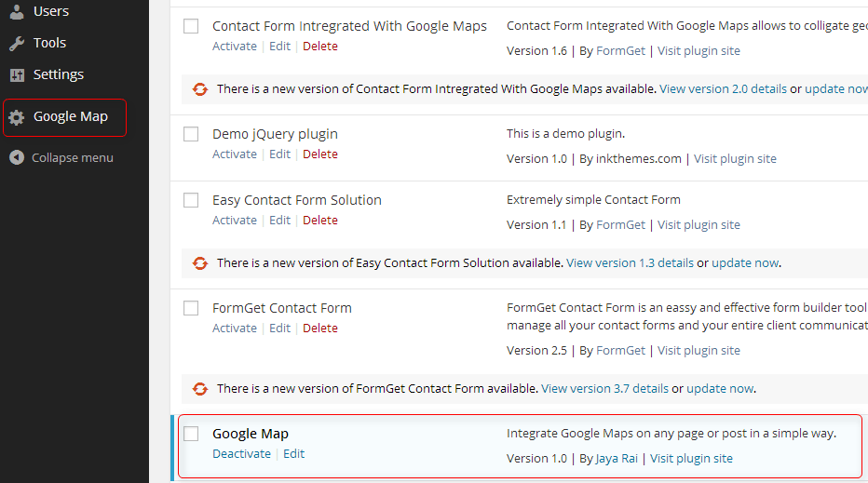This screenshot has width=868, height=483.
Task: Select the Easy Contact Form Solution checkbox
Action: pyautogui.click(x=191, y=200)
